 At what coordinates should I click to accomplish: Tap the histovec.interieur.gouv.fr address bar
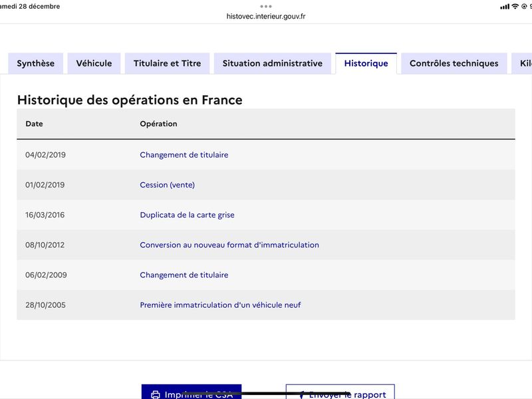click(266, 16)
